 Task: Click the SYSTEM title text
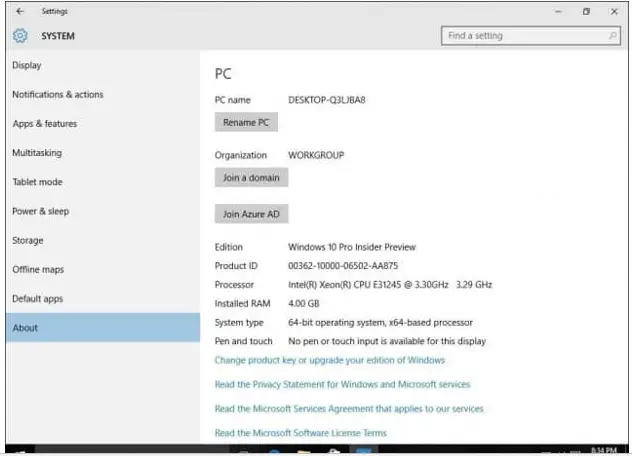pos(58,36)
